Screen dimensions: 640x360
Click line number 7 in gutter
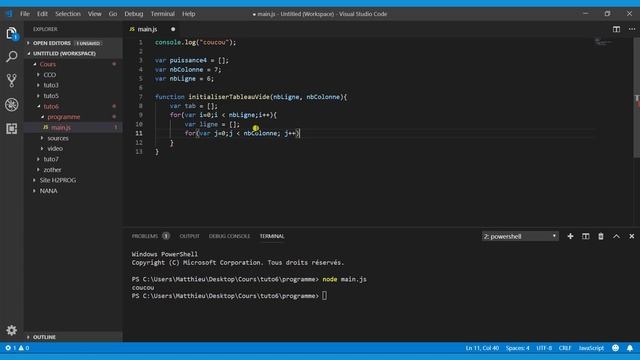(x=141, y=97)
